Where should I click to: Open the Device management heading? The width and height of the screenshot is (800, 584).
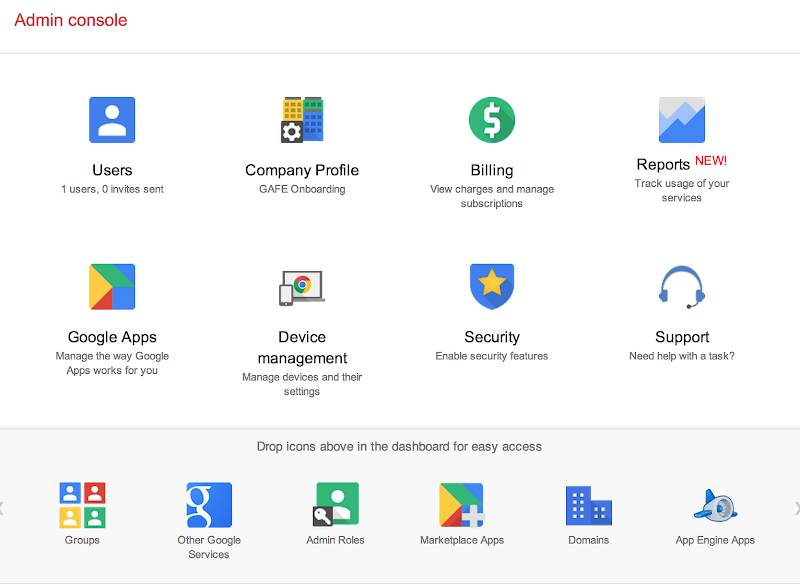(x=302, y=347)
